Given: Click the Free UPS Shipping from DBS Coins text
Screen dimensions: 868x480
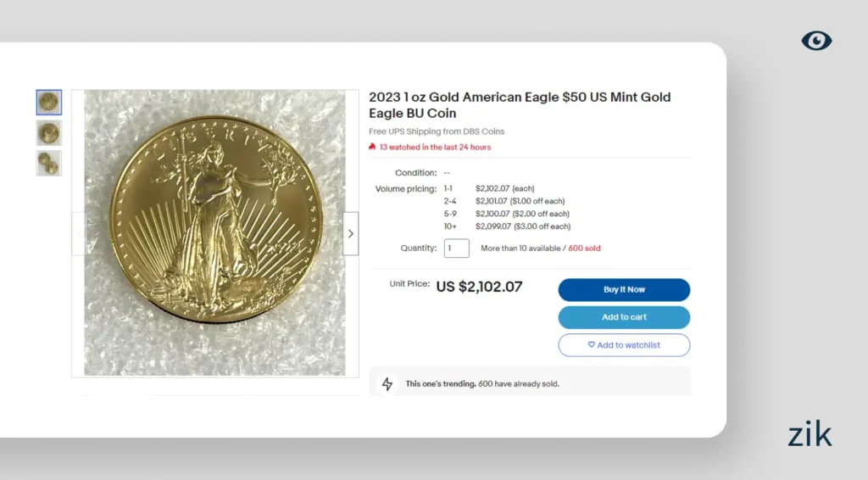Looking at the screenshot, I should (437, 131).
